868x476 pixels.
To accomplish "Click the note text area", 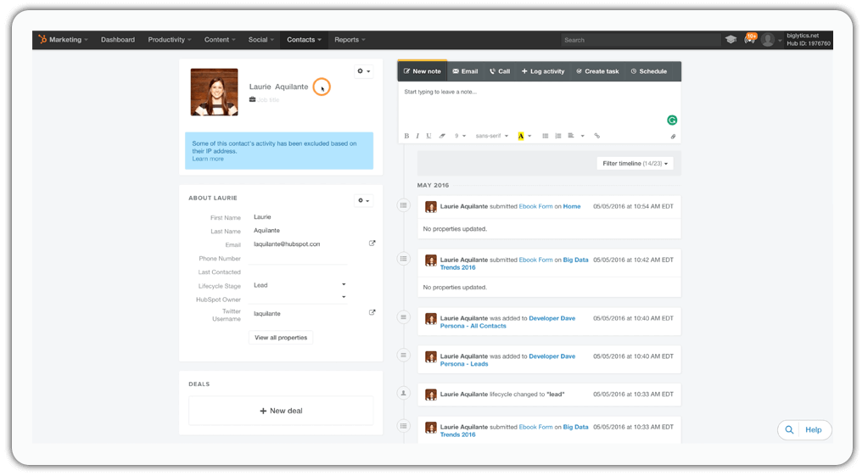I will tap(540, 105).
